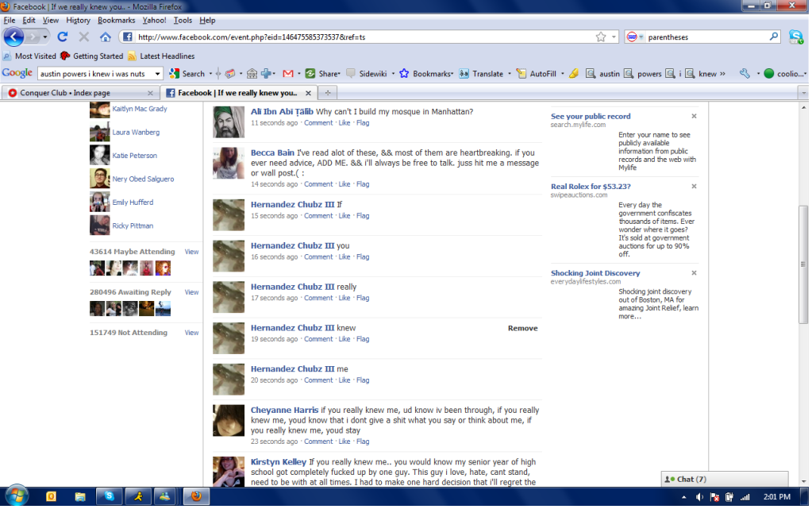Click the Windows Start button
Viewport: 812px width, 509px height.
16,496
